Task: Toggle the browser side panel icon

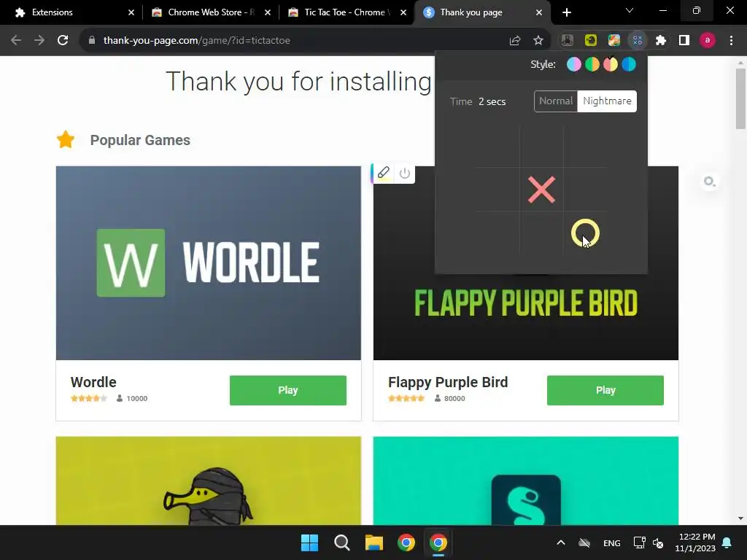Action: point(684,41)
